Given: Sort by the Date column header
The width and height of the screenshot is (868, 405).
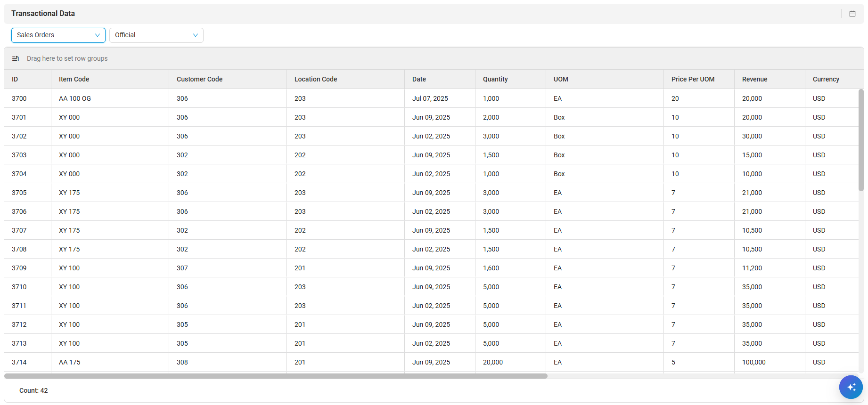Looking at the screenshot, I should pyautogui.click(x=440, y=79).
